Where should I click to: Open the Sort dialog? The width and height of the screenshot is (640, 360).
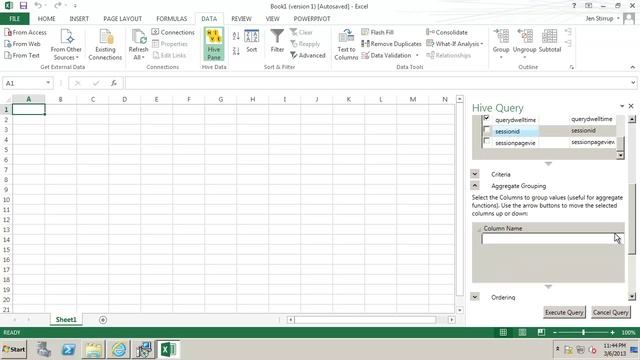coord(251,41)
